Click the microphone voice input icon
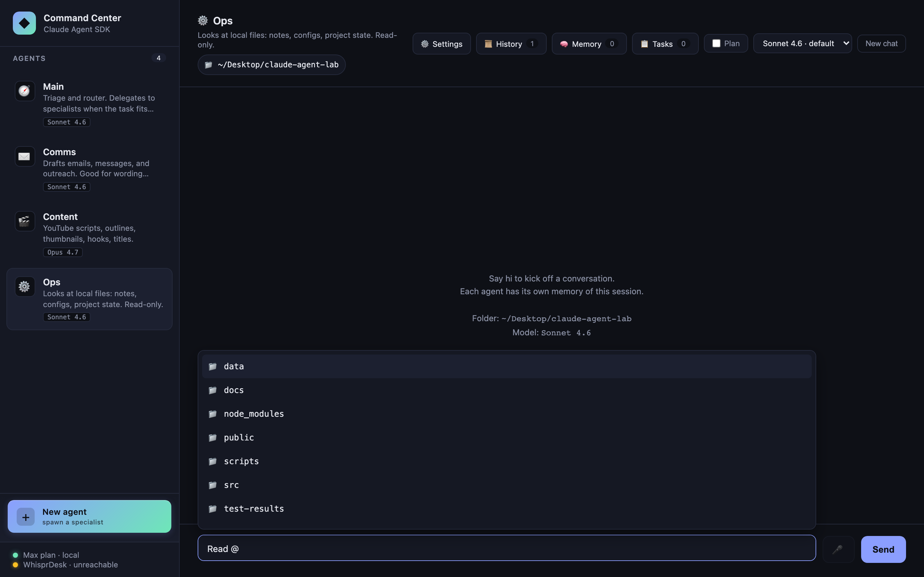Viewport: 924px width, 577px height. [838, 549]
